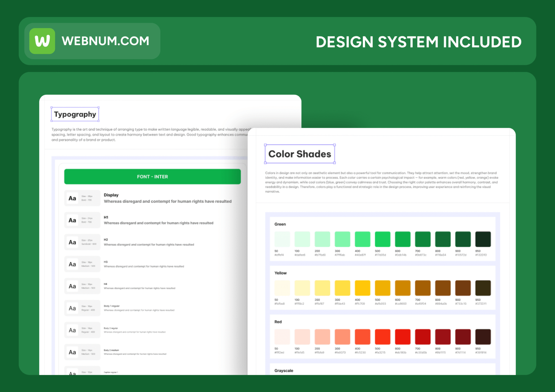Pick the Red 50 lightest swatch
This screenshot has height=392, width=555.
coord(282,337)
